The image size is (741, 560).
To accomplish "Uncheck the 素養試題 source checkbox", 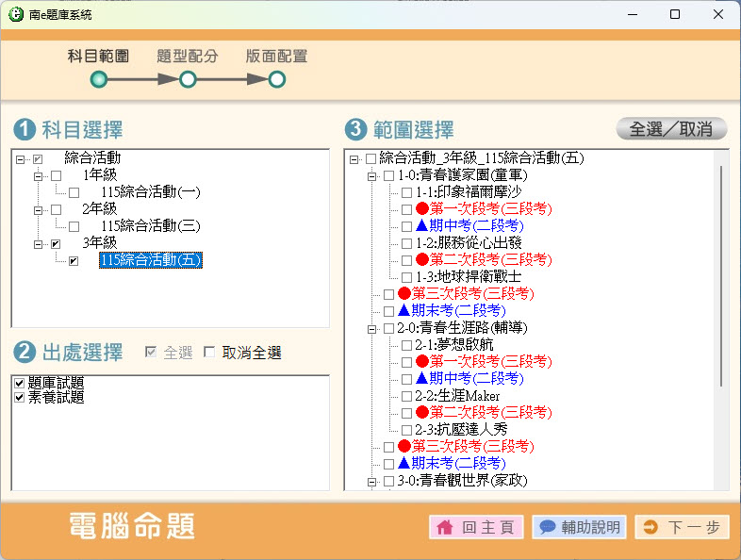I will pos(20,398).
